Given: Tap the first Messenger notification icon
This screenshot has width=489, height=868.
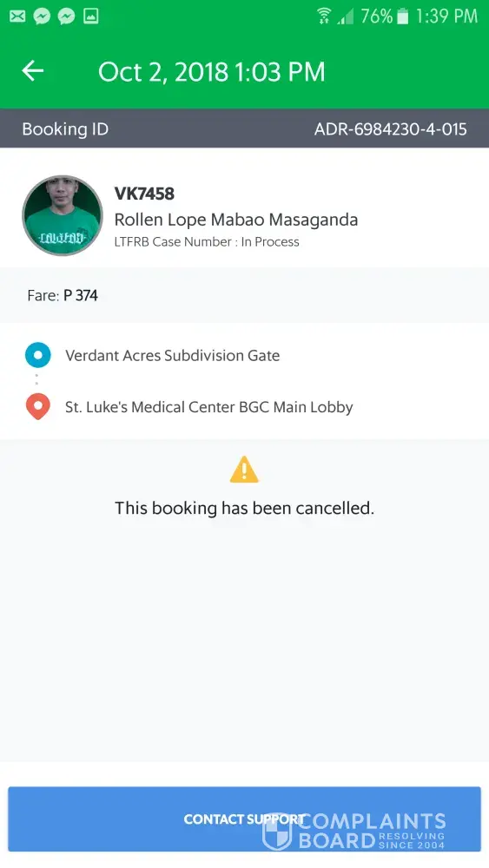Looking at the screenshot, I should click(42, 16).
